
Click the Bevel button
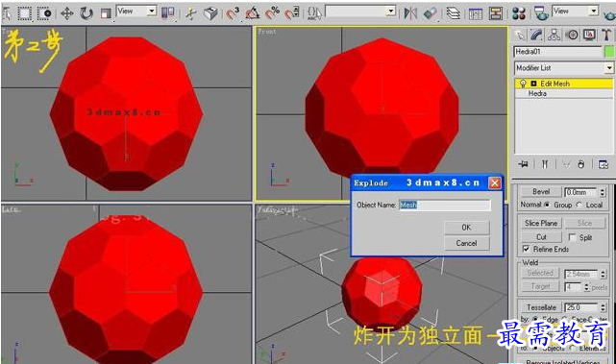541,192
